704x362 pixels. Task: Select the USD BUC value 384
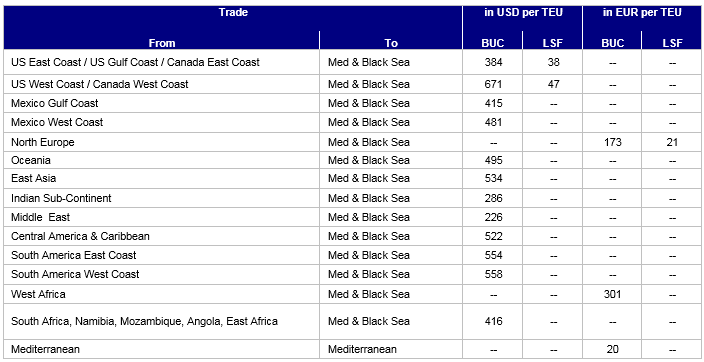pos(493,62)
